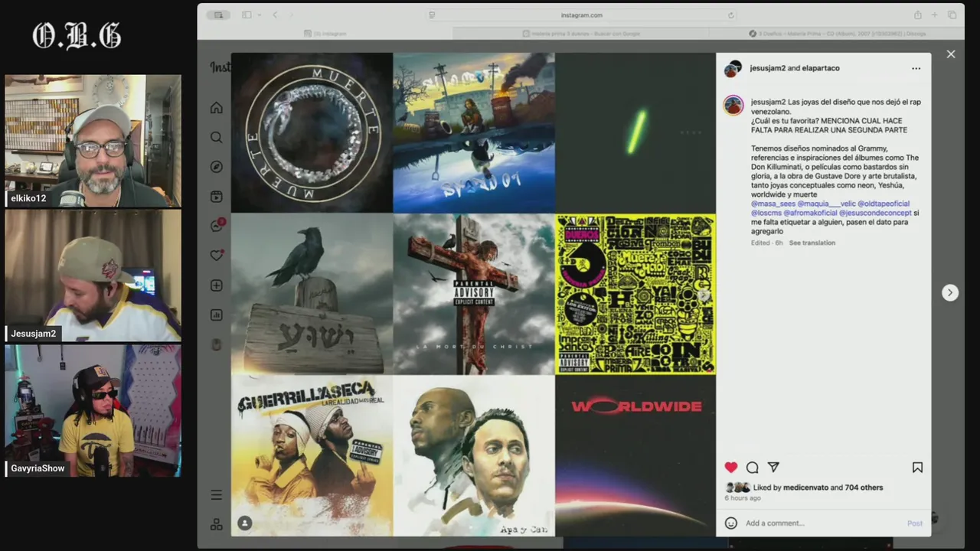Click the La Mort du Christ cover

coord(474,294)
